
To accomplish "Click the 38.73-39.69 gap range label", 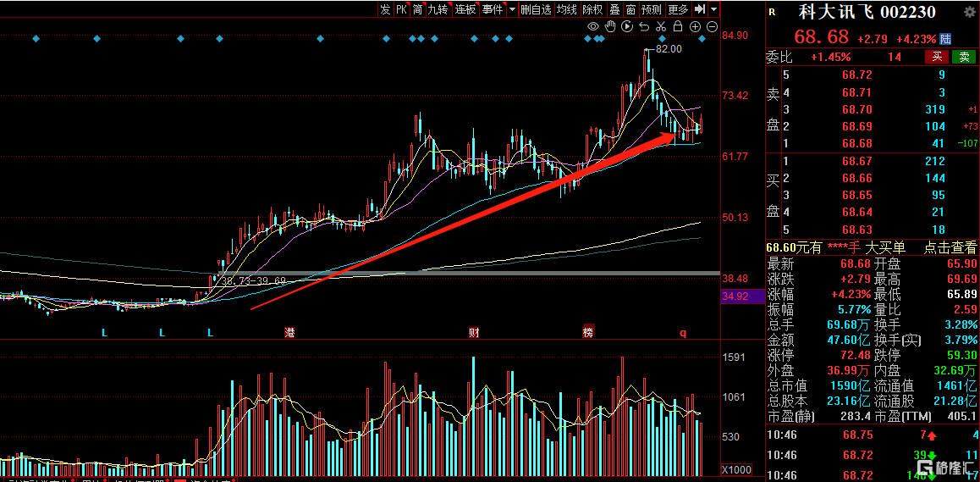I will point(253,282).
